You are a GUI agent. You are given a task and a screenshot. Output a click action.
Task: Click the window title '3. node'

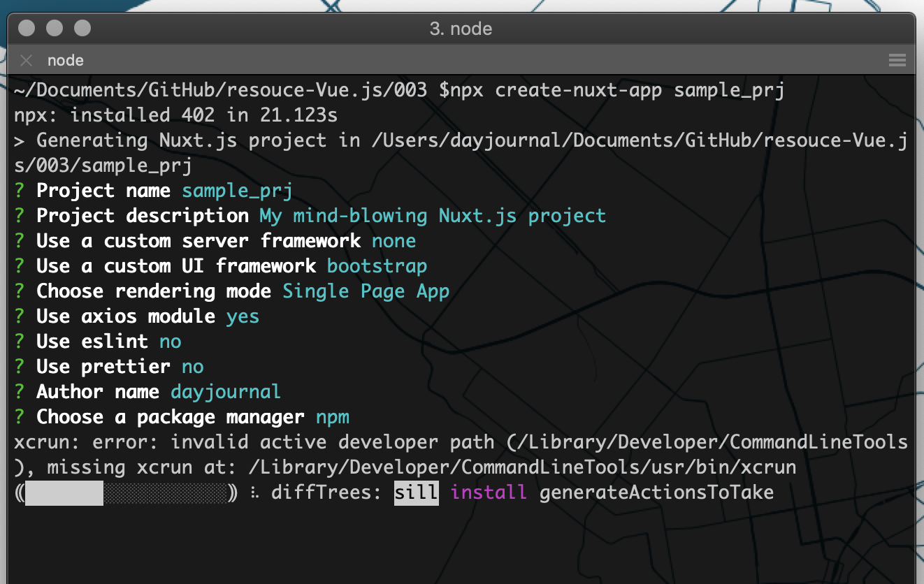tap(461, 29)
